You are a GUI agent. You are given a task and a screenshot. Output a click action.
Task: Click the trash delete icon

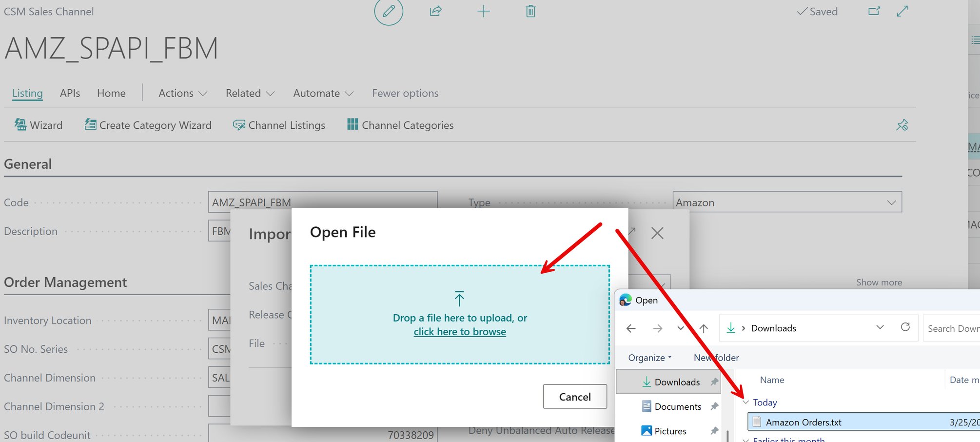(530, 11)
